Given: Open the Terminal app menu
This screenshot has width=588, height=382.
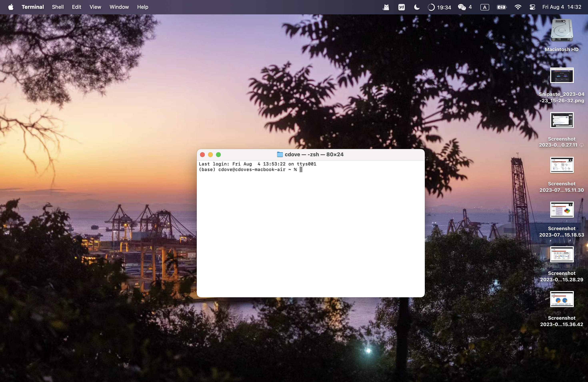Looking at the screenshot, I should coord(33,7).
